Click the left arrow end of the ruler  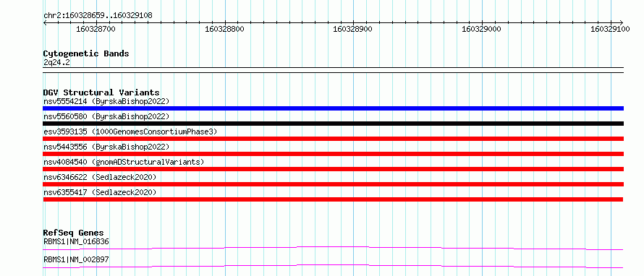coord(45,22)
